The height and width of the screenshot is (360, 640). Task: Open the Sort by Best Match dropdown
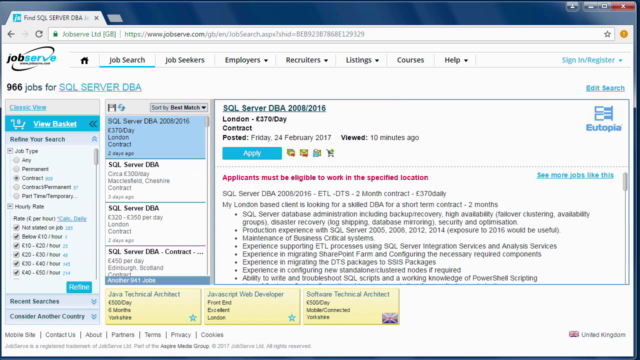click(178, 107)
